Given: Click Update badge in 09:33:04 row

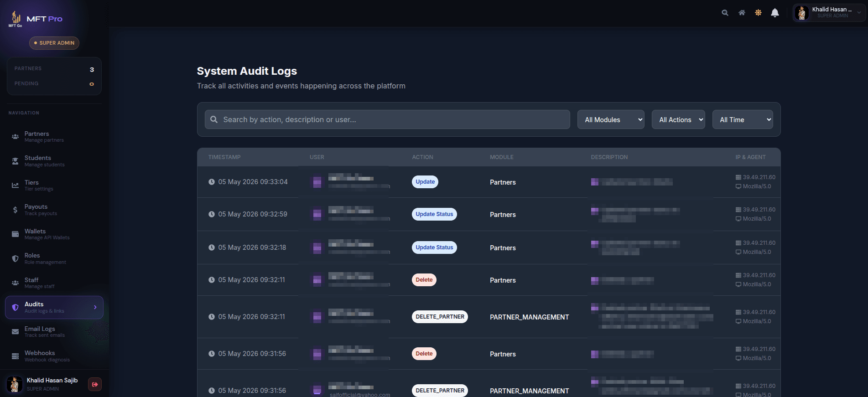Looking at the screenshot, I should click(425, 182).
